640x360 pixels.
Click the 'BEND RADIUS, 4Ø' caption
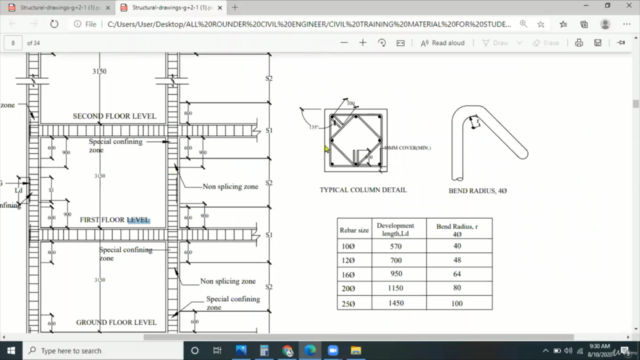(478, 191)
